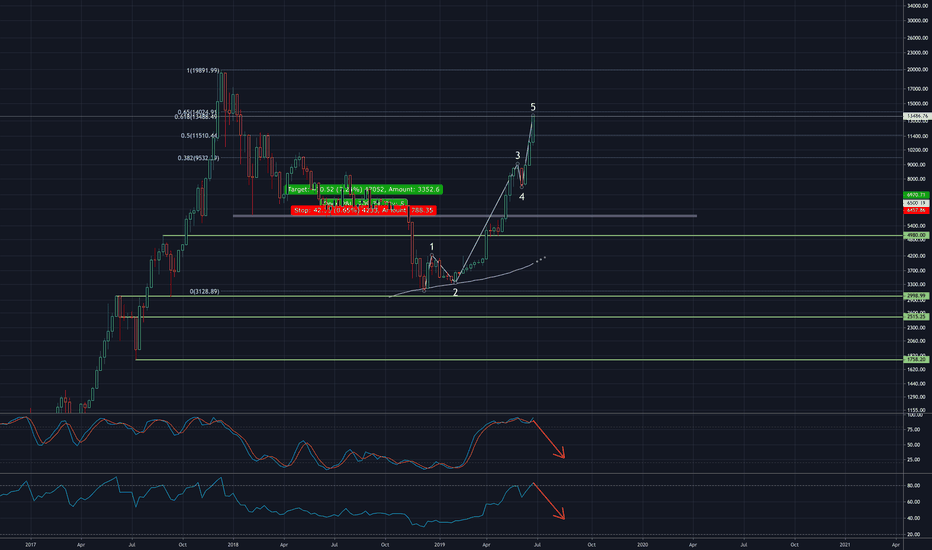Select Elliott wave label 5
Screen dimensions: 932x550
(x=533, y=107)
